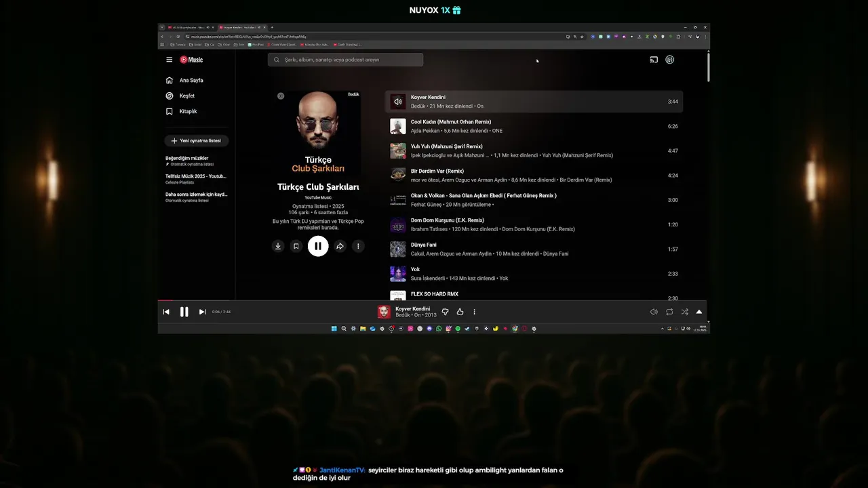Click Yok song thumbnail
The height and width of the screenshot is (488, 868).
point(397,273)
